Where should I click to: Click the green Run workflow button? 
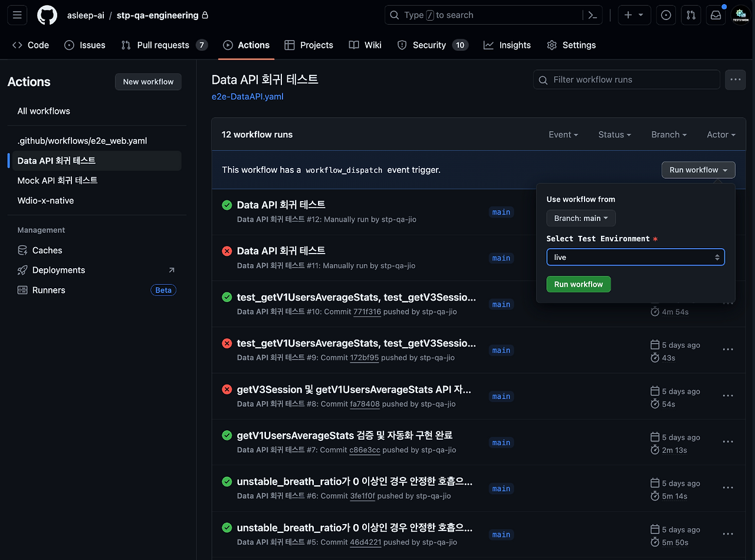click(x=579, y=284)
